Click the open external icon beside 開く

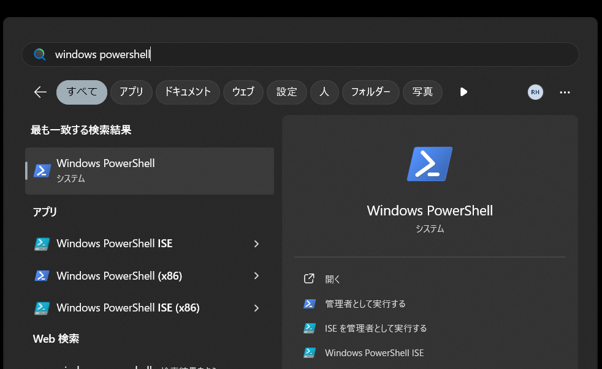coord(309,279)
